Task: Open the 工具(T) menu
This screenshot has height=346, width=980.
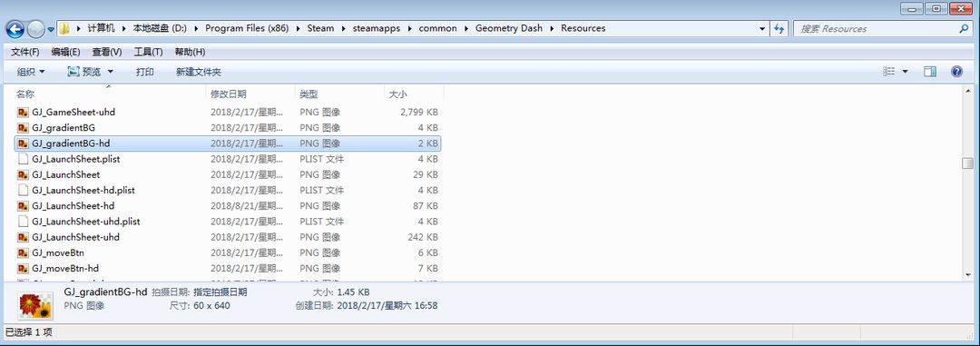Action: [x=148, y=52]
